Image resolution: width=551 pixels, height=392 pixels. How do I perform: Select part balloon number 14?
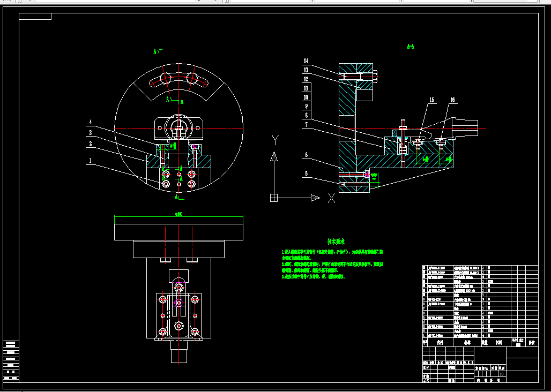coord(306,61)
